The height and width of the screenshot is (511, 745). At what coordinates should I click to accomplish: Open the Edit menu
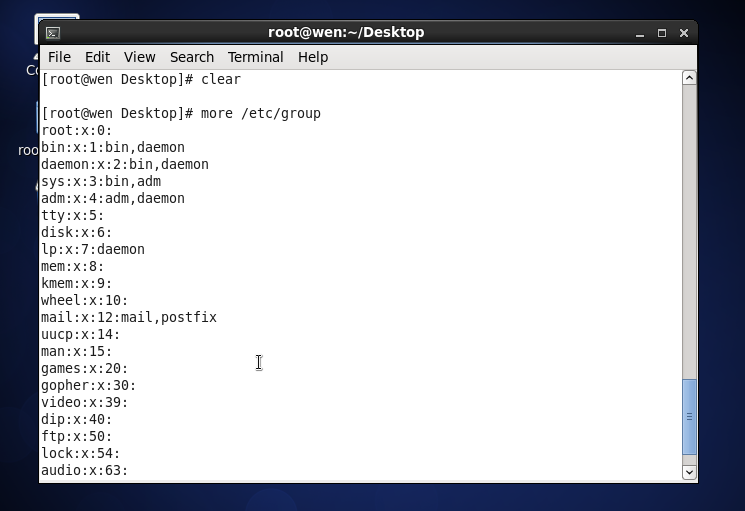pyautogui.click(x=97, y=57)
